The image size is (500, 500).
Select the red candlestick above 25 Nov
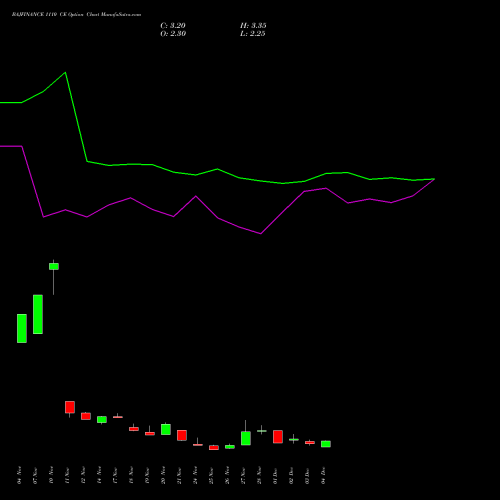pyautogui.click(x=214, y=447)
